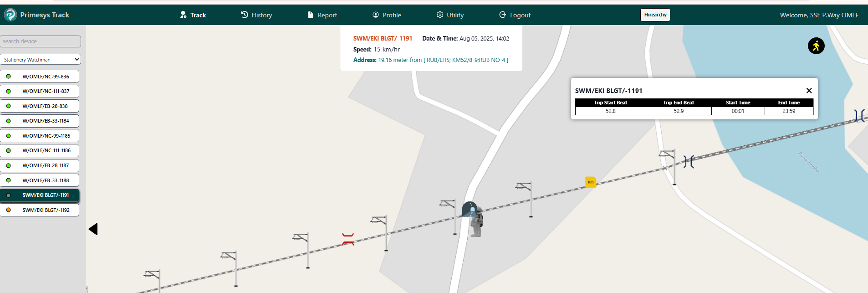This screenshot has width=868, height=293.
Task: Focus the search device input field
Action: 41,41
